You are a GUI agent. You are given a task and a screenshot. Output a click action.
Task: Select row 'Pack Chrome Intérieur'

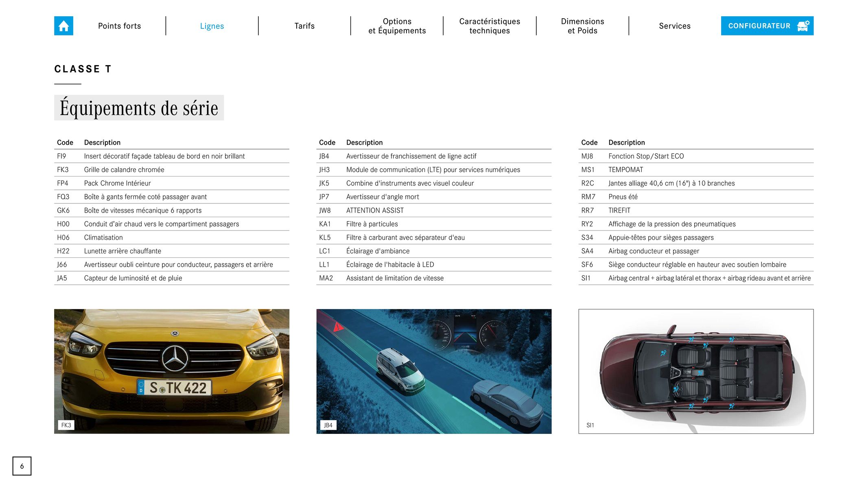tap(172, 183)
